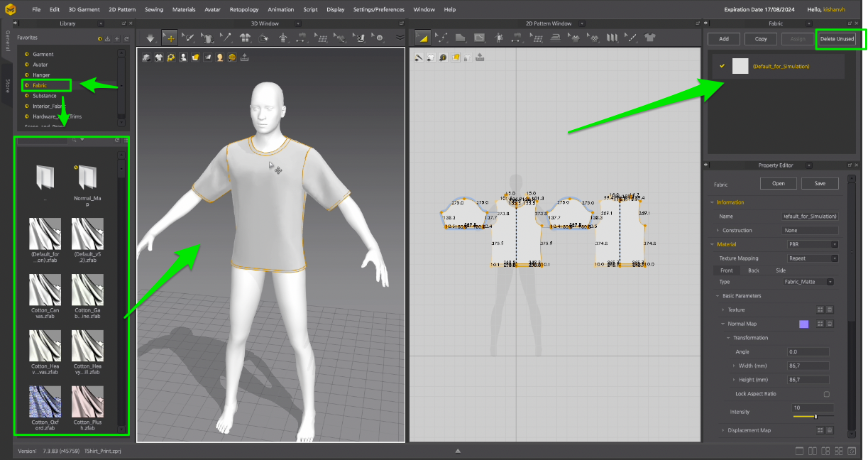Click the garment fit T-shirt toolbar icon
Viewport: 868px width, 460px height.
207,37
